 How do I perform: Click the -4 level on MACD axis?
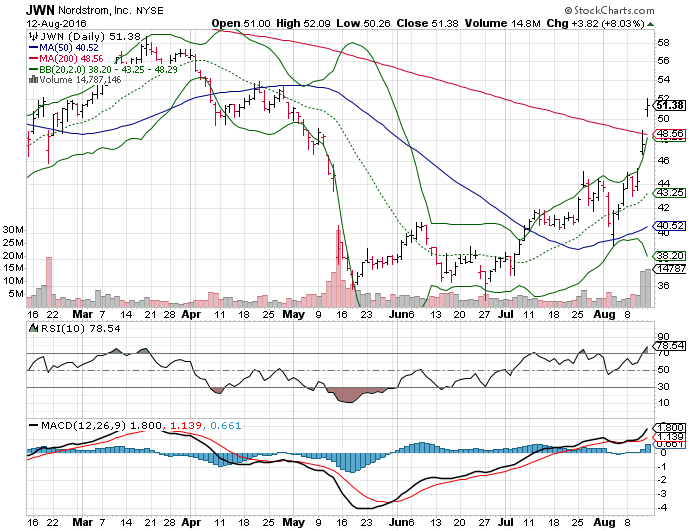tap(662, 508)
